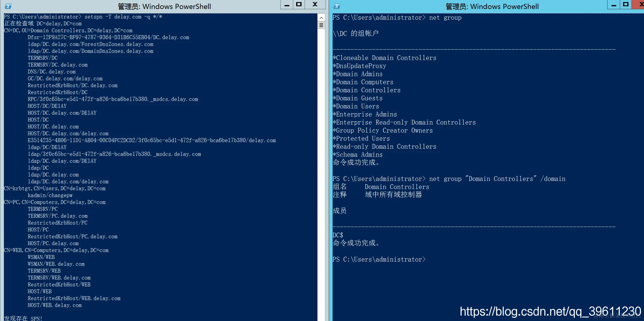The width and height of the screenshot is (644, 321).
Task: Click the "*Group Policy Creator Owners" group entry
Action: pos(383,130)
